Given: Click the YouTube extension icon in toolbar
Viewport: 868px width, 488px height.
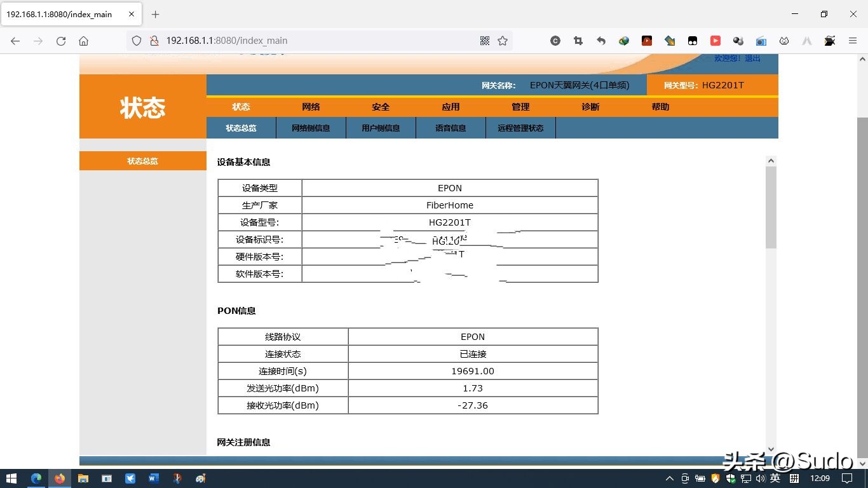Looking at the screenshot, I should pos(715,41).
